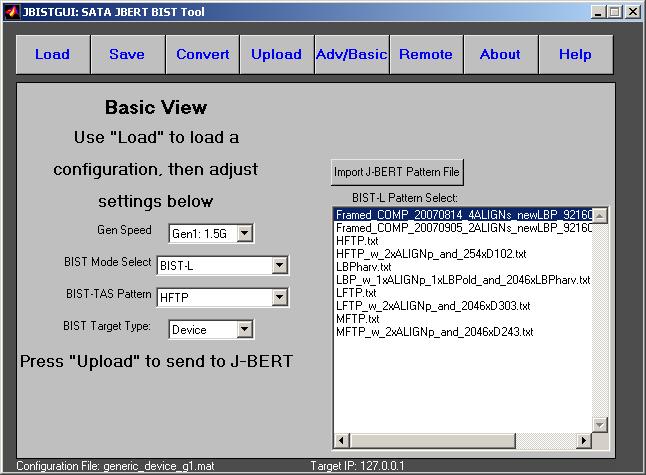Maximize the JBISTGUI window

(x=614, y=12)
